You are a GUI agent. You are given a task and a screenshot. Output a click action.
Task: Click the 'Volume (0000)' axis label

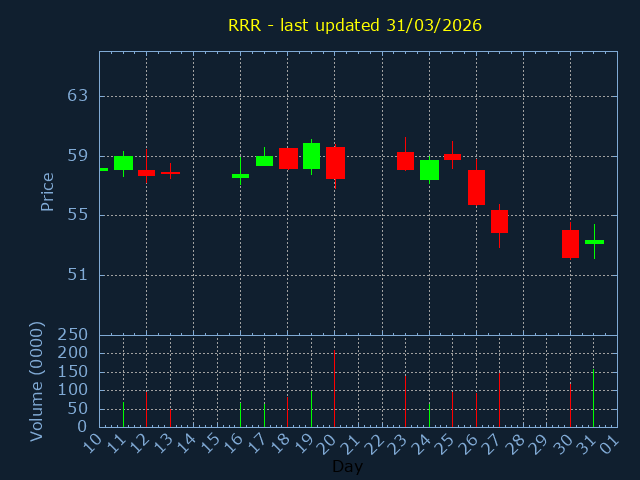click(x=37, y=381)
